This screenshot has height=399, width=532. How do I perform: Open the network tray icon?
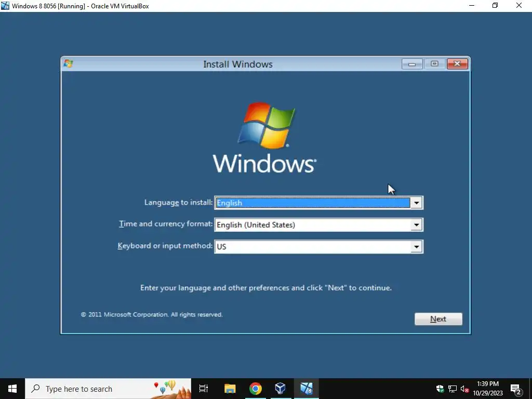453,389
